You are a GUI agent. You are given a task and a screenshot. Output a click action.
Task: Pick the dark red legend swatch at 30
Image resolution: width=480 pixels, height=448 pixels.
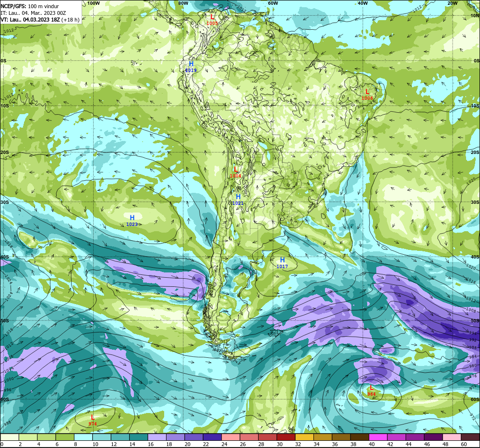286,437
